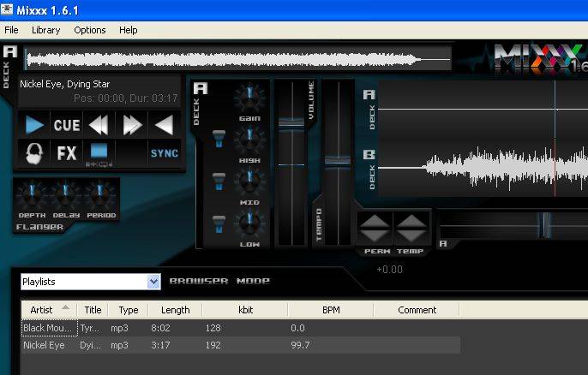Click the Nickel Eye, Dying Star track title
The width and height of the screenshot is (588, 375).
point(65,84)
